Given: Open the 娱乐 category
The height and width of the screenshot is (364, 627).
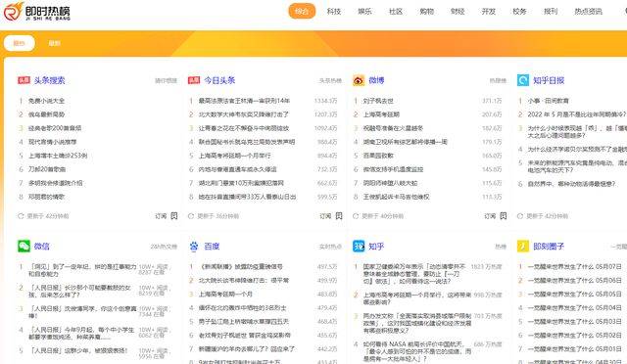Looking at the screenshot, I should 364,11.
